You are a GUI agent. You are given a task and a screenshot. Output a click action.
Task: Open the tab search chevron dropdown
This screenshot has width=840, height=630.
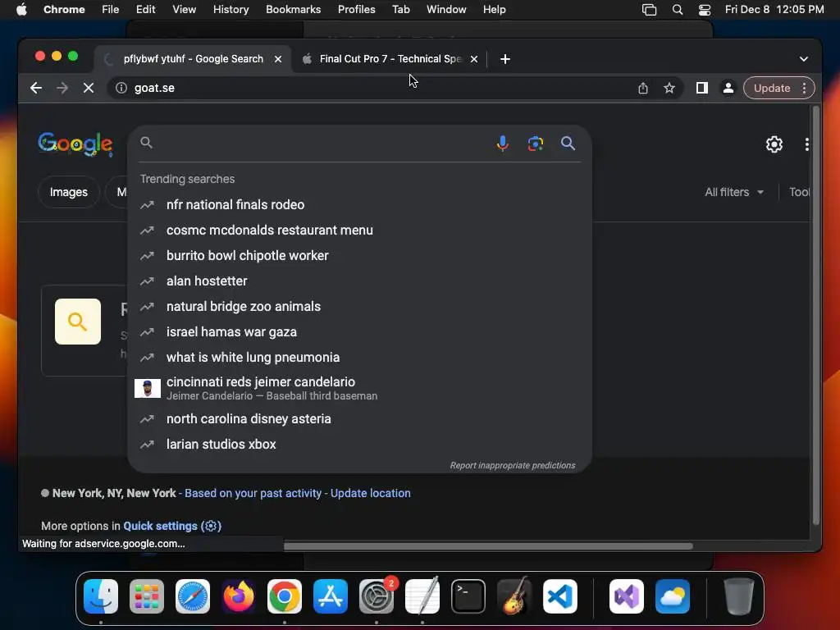pyautogui.click(x=804, y=59)
